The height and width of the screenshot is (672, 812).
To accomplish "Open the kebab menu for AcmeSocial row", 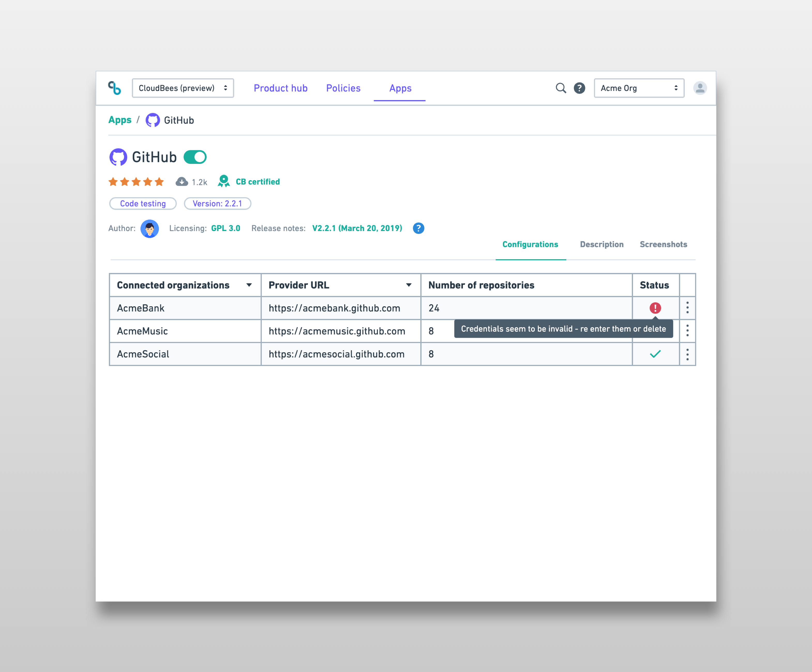I will pos(688,354).
